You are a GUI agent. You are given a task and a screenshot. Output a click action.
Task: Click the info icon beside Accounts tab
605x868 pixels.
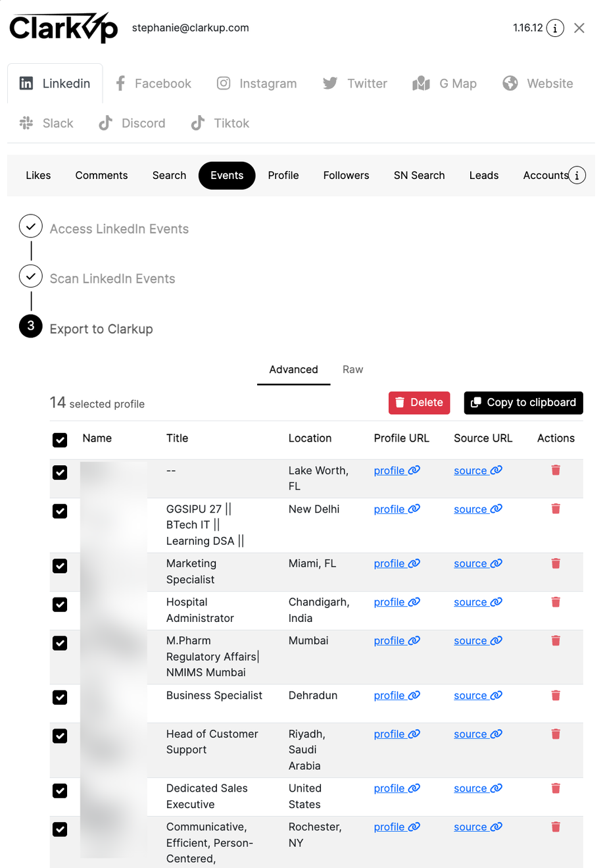(x=577, y=176)
